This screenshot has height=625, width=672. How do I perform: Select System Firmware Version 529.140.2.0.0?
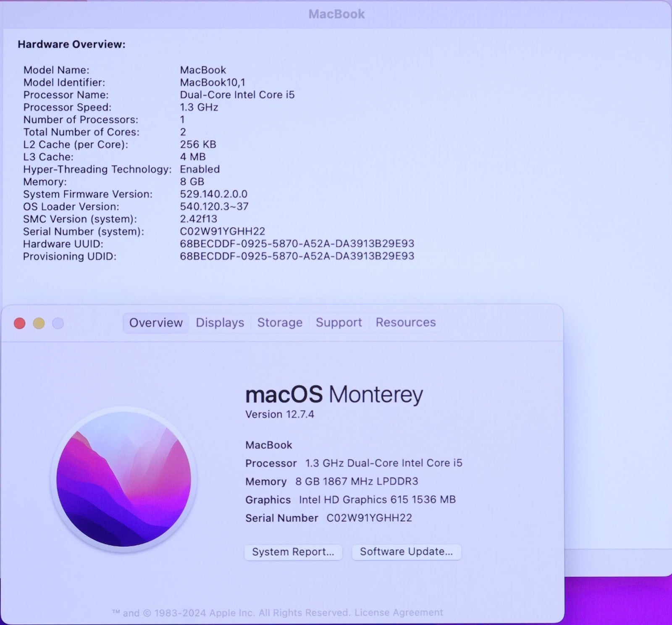point(214,194)
